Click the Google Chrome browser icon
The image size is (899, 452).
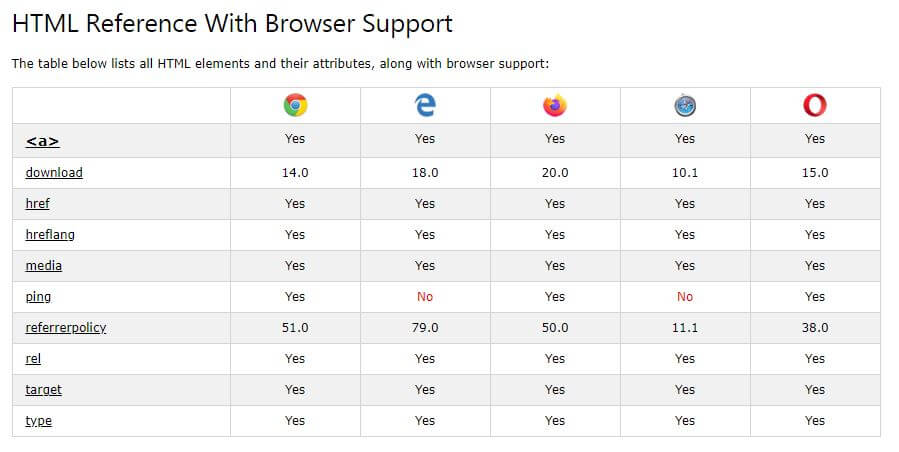(x=295, y=106)
